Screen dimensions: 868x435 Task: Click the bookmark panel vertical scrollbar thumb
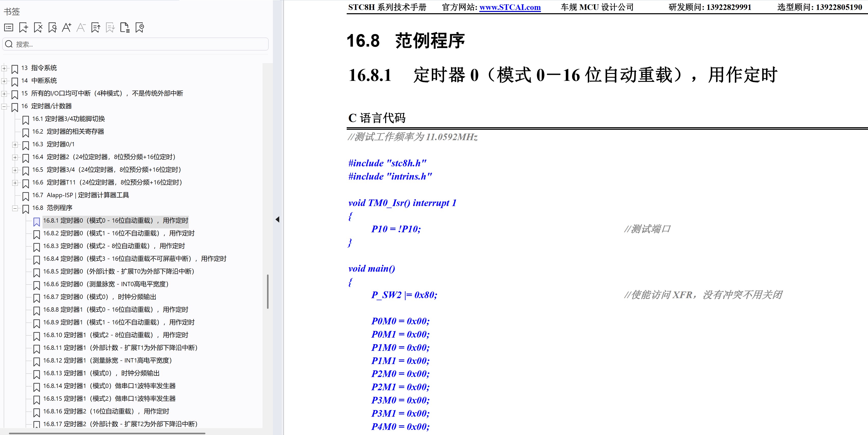(x=268, y=292)
